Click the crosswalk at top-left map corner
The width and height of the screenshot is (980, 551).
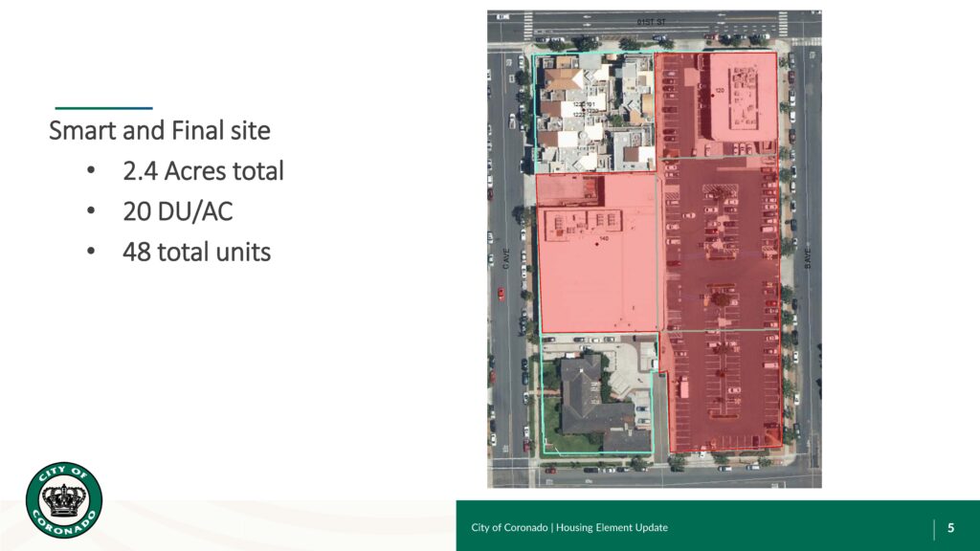pos(527,25)
